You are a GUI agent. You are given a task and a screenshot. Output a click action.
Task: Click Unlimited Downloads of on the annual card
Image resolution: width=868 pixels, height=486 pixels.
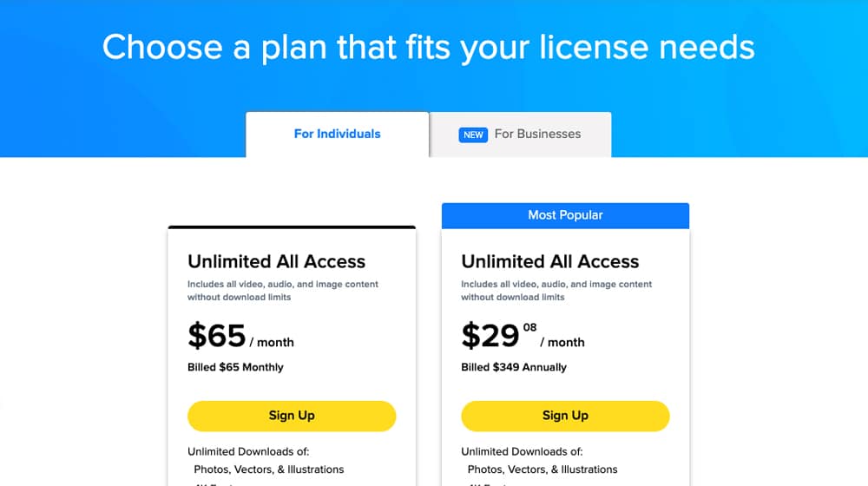[x=522, y=451]
